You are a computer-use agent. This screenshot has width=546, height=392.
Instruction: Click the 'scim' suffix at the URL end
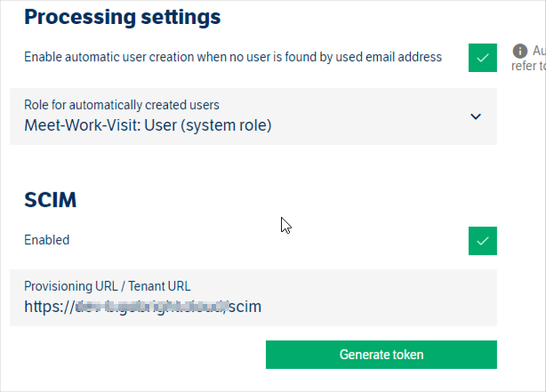(245, 307)
